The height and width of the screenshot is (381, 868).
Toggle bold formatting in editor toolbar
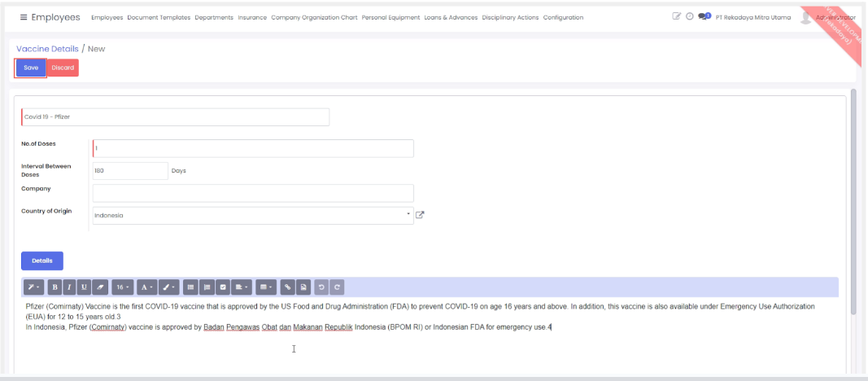(55, 287)
